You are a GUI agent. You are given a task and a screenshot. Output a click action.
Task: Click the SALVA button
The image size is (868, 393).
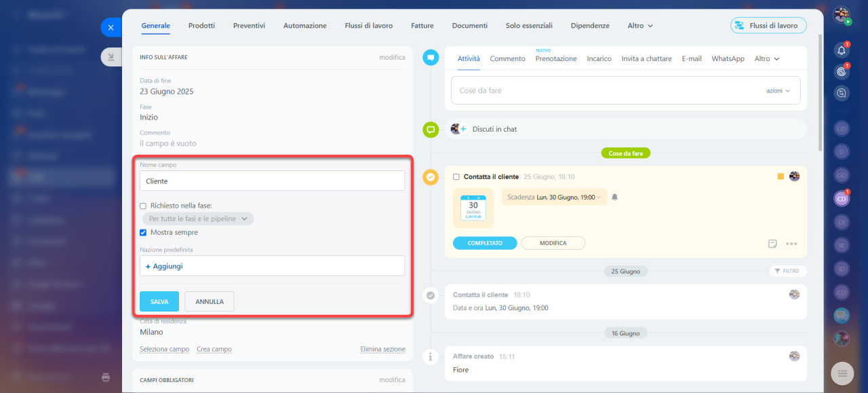pyautogui.click(x=159, y=301)
